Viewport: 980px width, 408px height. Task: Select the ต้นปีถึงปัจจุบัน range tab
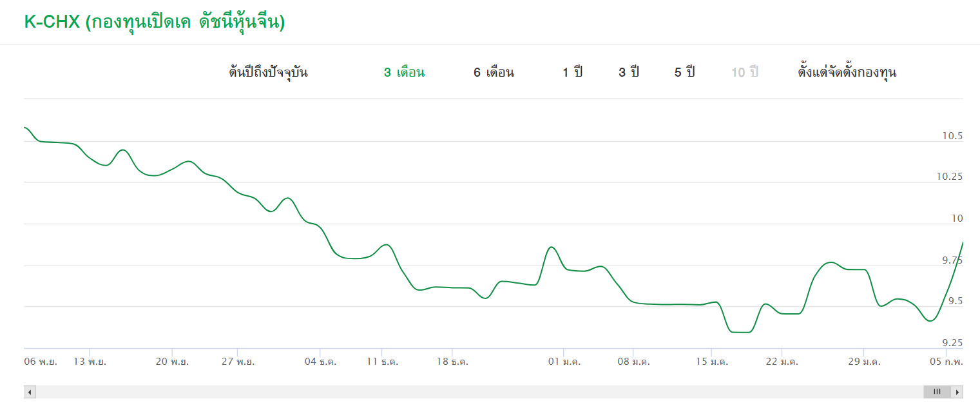point(268,72)
